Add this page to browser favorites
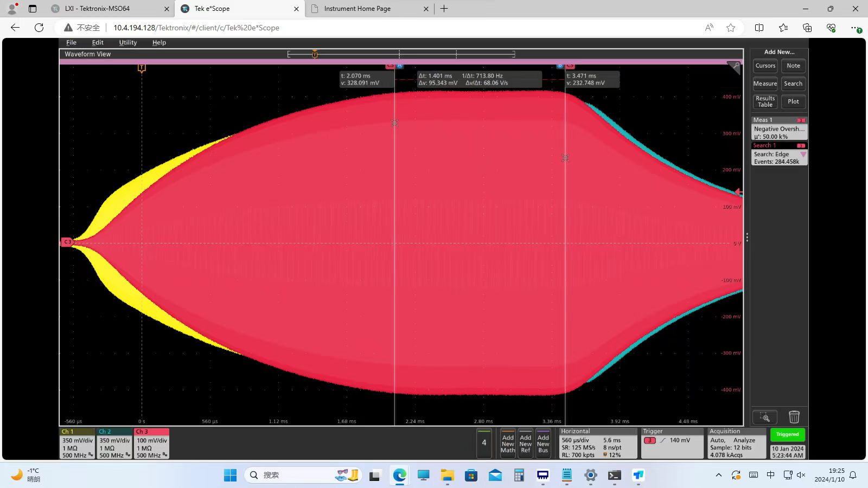Screen dimensions: 868x488 [731, 28]
